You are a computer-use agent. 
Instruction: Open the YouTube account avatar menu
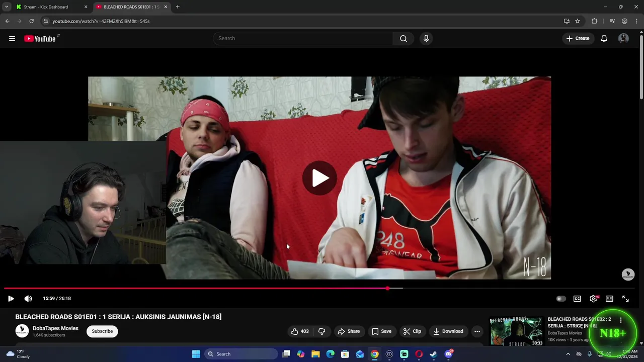tap(623, 39)
